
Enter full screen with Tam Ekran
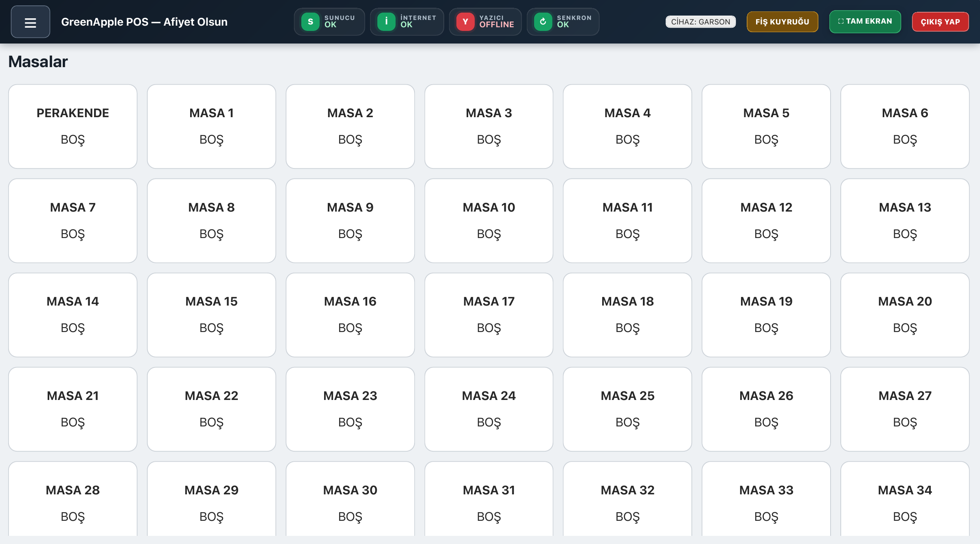click(865, 22)
